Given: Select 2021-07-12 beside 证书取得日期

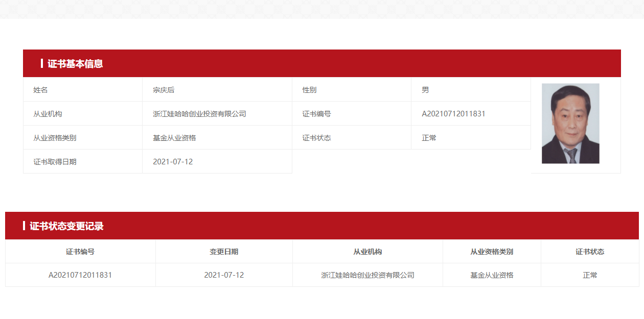Looking at the screenshot, I should (x=173, y=162).
